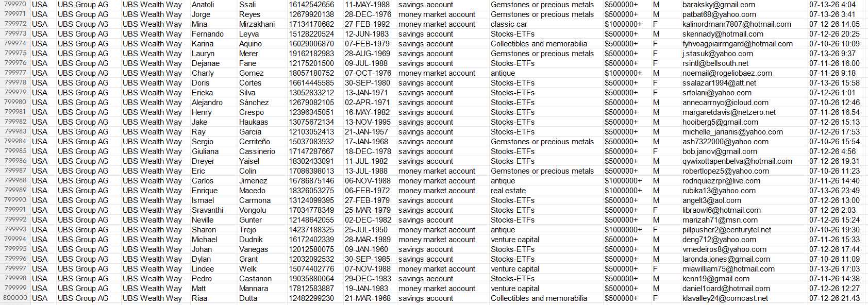868x305 pixels.
Task: Select row header 800000
Action: pos(15,298)
